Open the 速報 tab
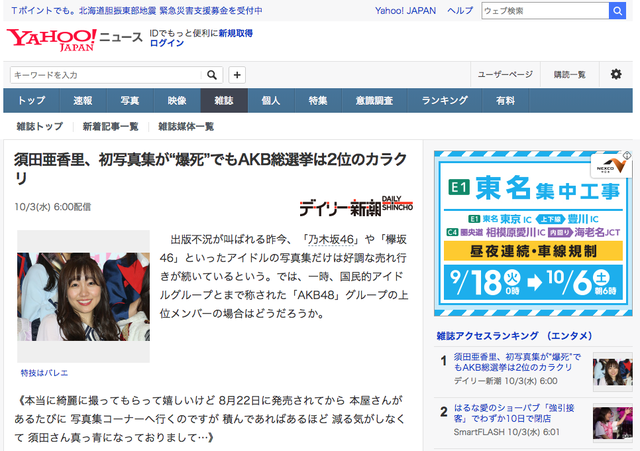This screenshot has width=640, height=451. 83,100
